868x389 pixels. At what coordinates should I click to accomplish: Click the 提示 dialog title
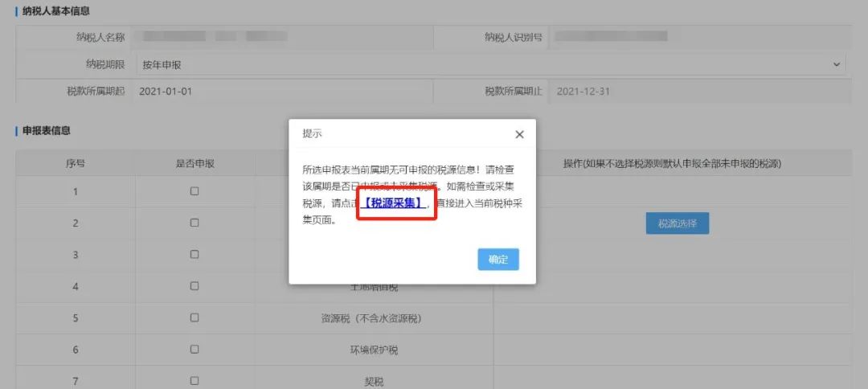point(312,134)
